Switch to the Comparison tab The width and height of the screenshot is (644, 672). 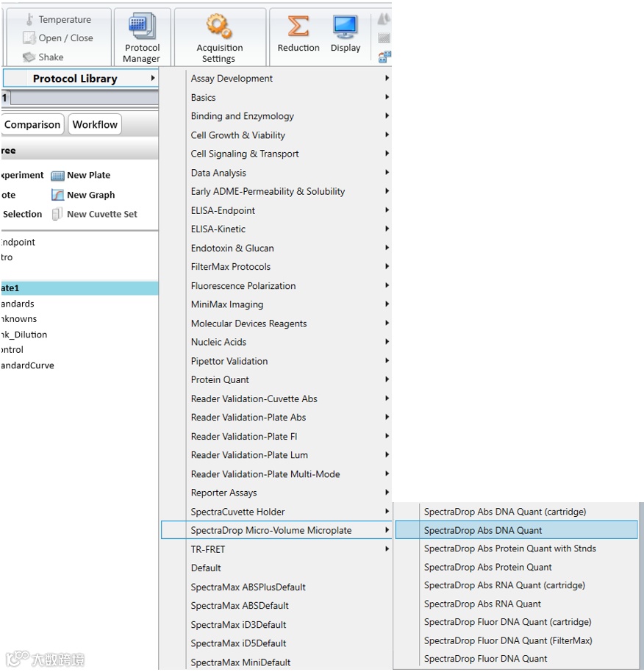point(32,124)
